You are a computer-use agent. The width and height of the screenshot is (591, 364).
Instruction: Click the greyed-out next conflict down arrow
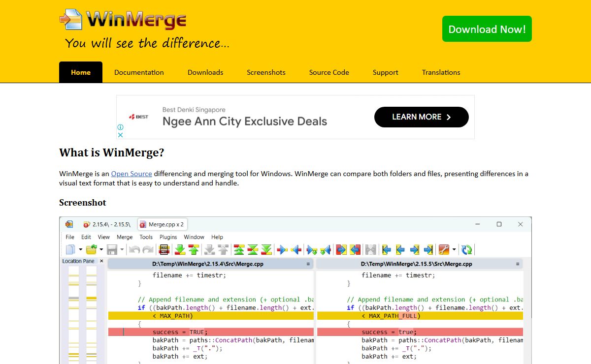tap(209, 250)
